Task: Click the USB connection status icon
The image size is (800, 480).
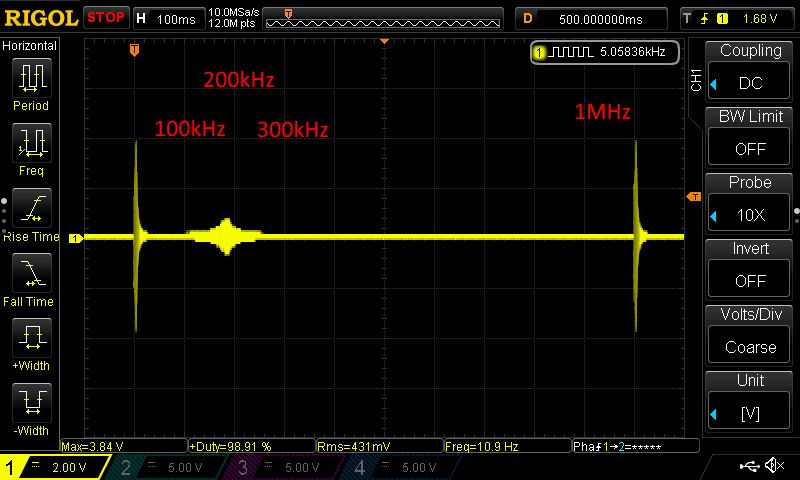Action: 749,465
